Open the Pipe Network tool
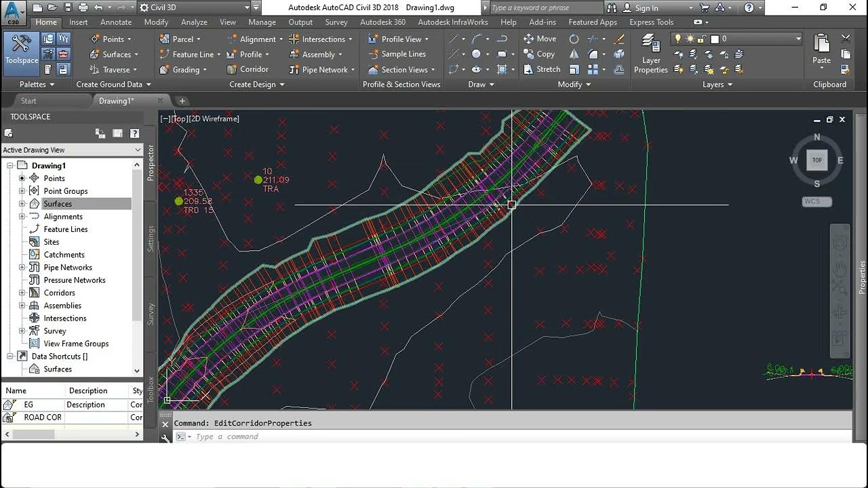 321,69
